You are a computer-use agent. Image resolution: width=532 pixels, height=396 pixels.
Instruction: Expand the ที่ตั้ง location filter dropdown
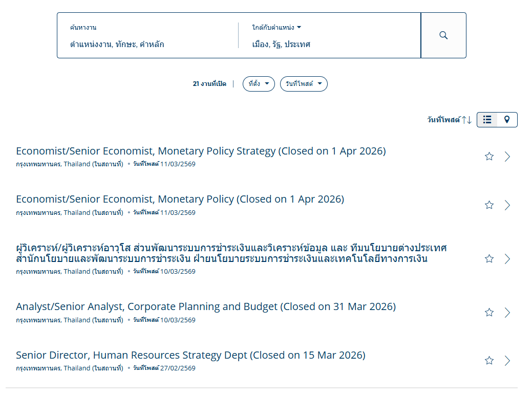tap(259, 84)
